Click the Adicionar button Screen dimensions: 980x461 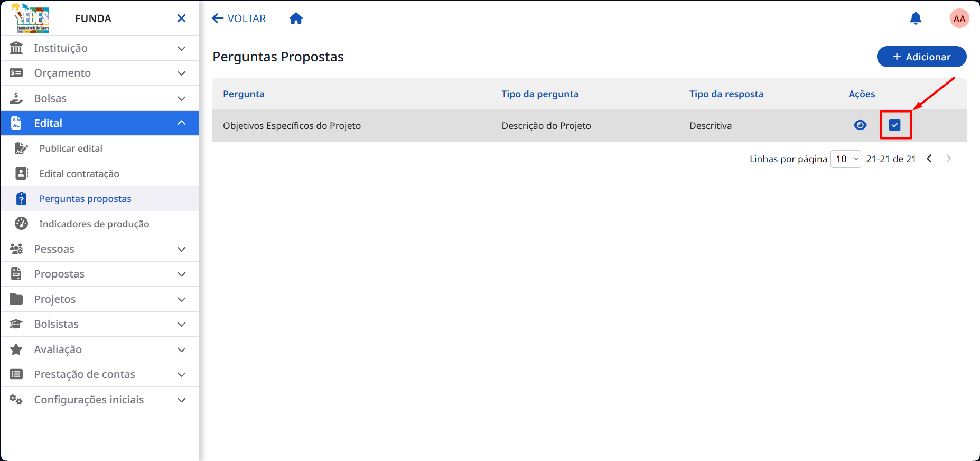click(x=921, y=57)
